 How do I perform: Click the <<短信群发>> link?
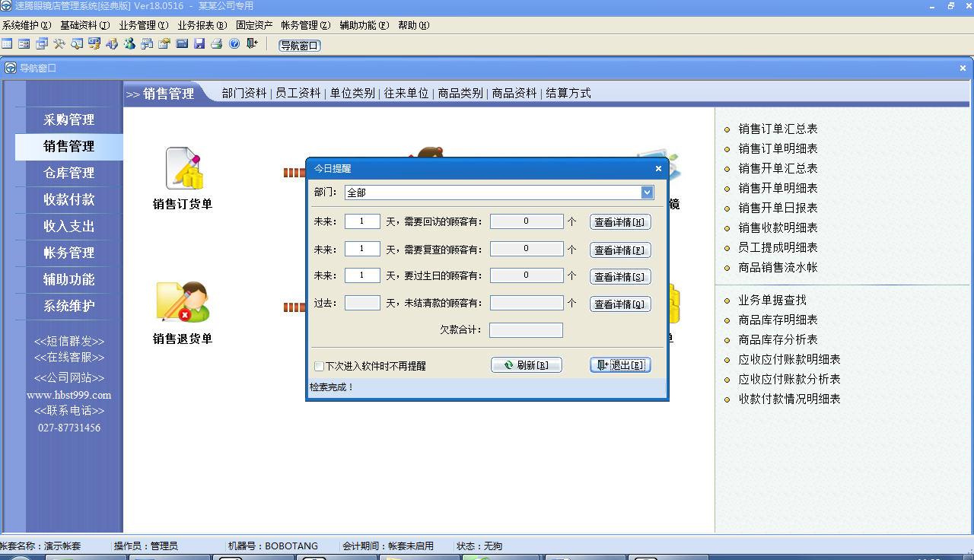(x=69, y=341)
